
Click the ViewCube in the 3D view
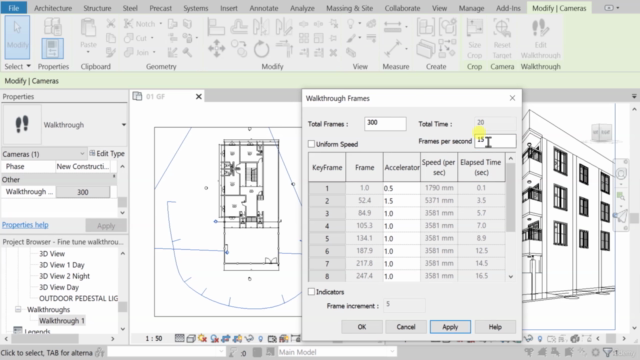601,132
